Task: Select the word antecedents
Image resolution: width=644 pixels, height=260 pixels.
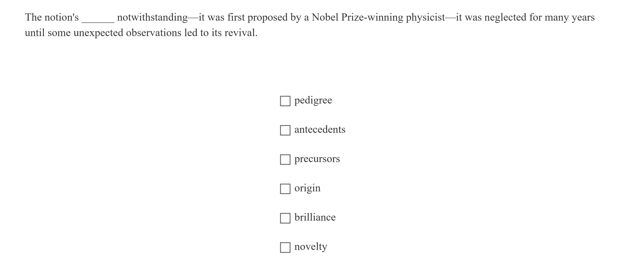Action: (x=320, y=129)
